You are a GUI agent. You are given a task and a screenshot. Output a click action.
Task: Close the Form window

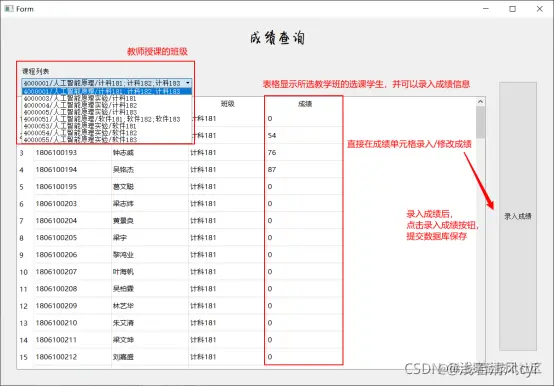(x=540, y=9)
